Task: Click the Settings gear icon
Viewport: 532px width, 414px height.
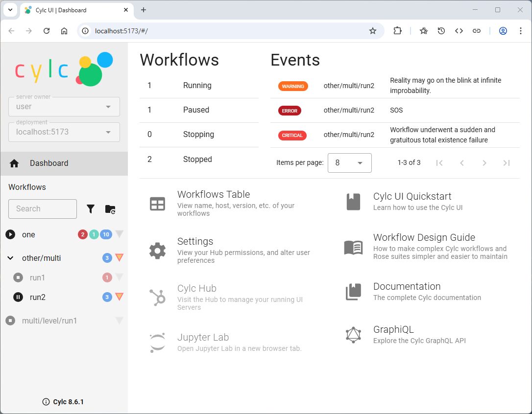Action: click(x=157, y=251)
